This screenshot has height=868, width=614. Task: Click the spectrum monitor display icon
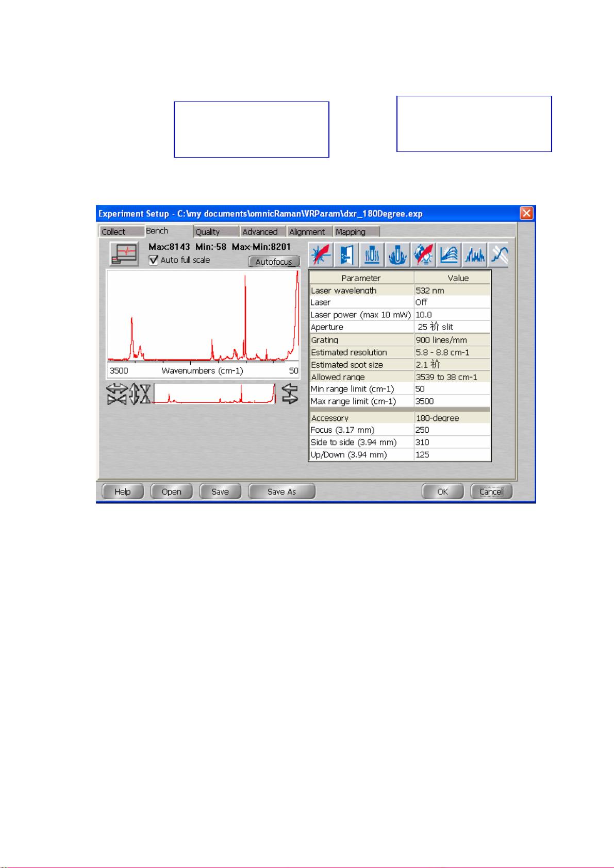(x=124, y=254)
